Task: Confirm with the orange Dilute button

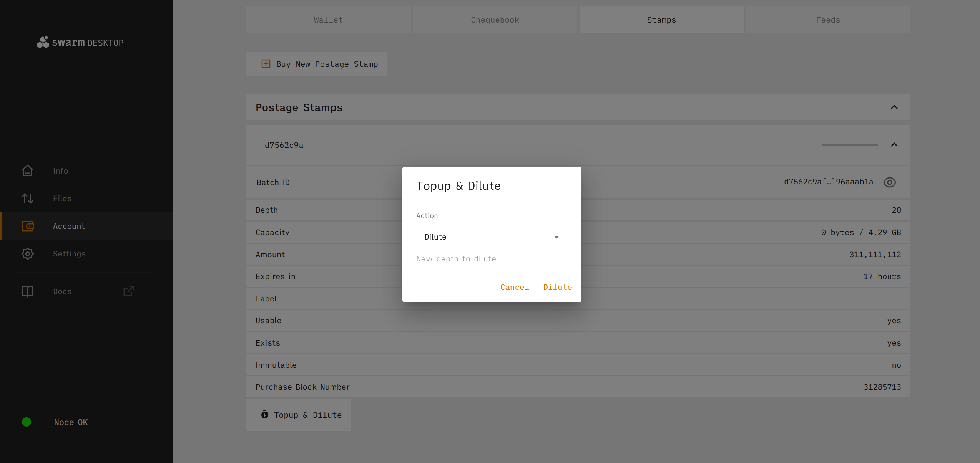Action: (557, 287)
